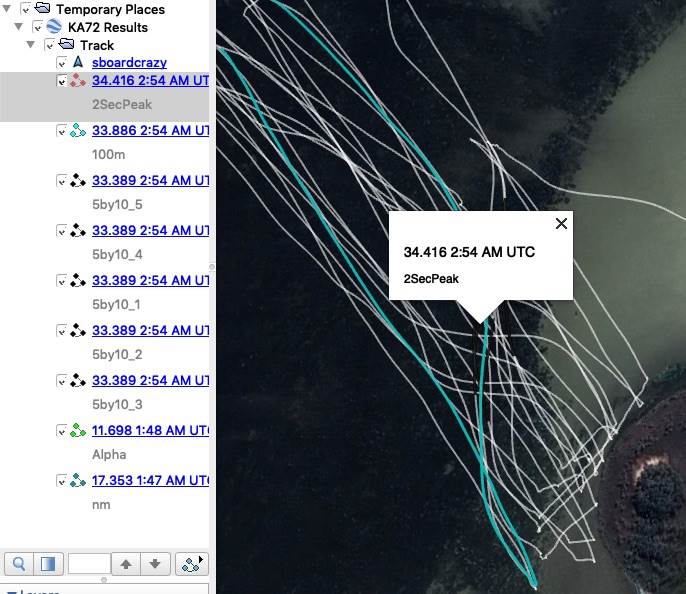Select the 5by10_2 track entry
This screenshot has width=686, height=594.
[x=150, y=331]
